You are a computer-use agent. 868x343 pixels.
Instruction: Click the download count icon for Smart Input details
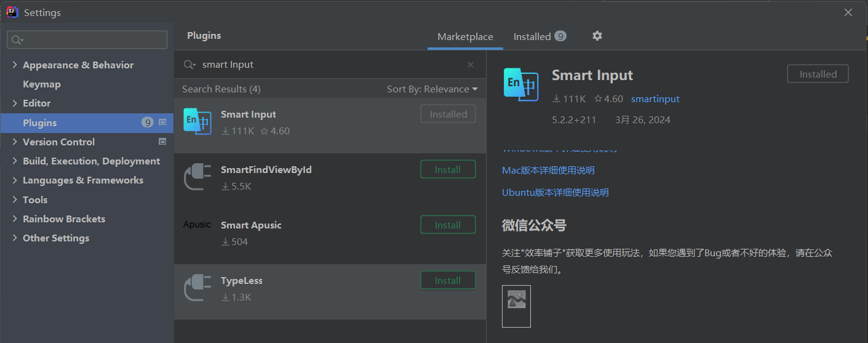556,99
